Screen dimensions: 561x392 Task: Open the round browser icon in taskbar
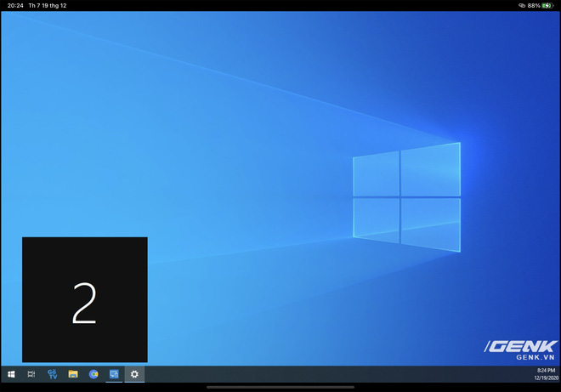point(93,374)
